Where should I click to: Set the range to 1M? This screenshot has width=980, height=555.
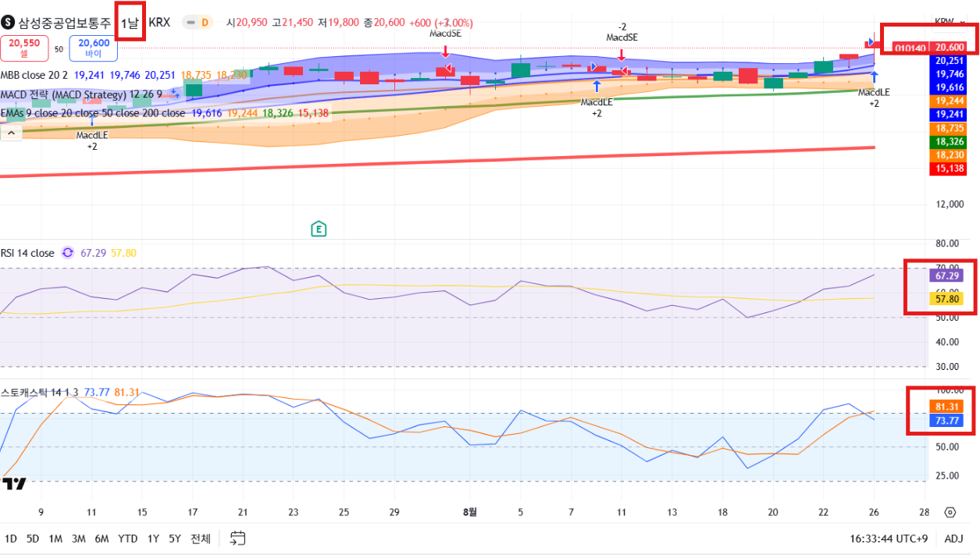coord(55,539)
